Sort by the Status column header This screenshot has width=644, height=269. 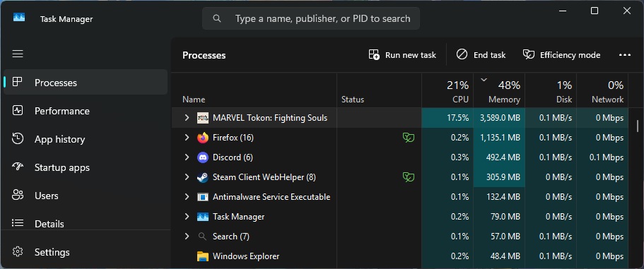pos(379,90)
